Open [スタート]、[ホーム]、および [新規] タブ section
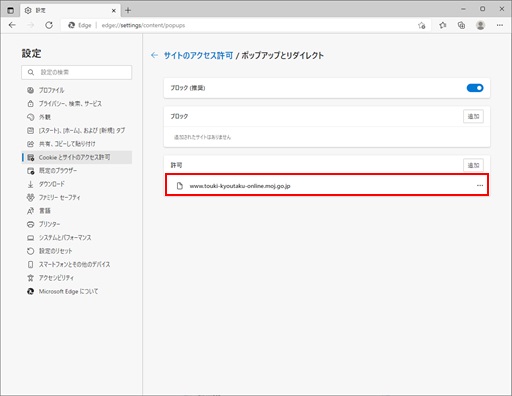The image size is (512, 396). pos(77,130)
